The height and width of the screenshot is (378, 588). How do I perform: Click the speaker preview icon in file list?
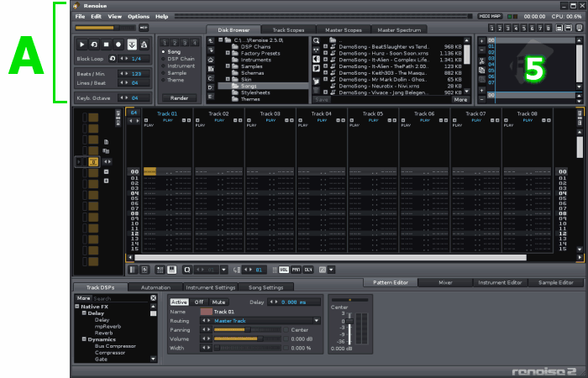click(316, 59)
